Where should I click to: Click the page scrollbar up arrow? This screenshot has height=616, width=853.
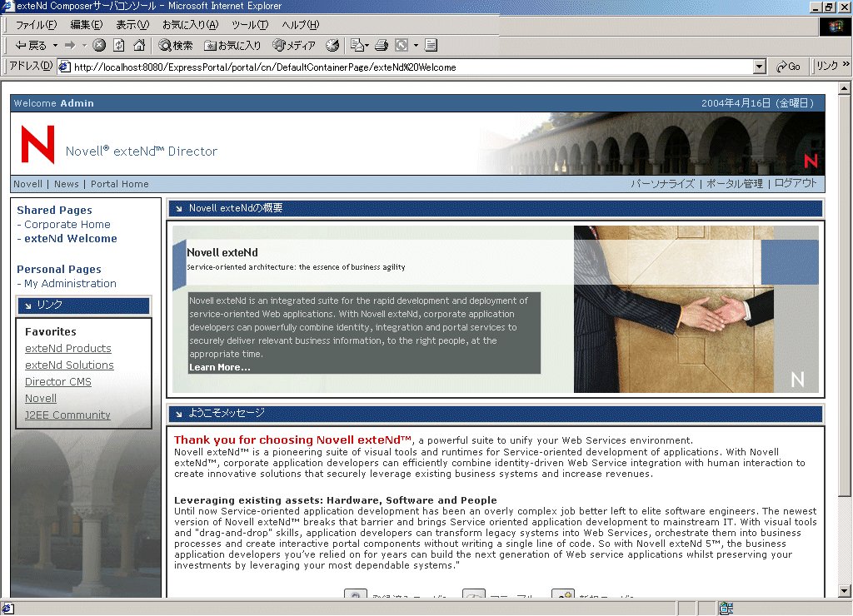[845, 88]
